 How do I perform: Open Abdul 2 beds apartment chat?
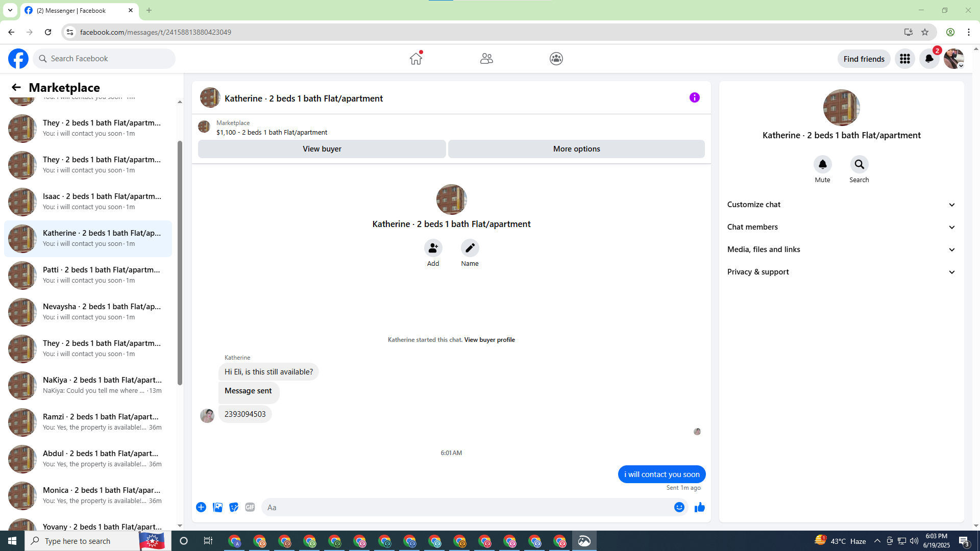pos(88,459)
